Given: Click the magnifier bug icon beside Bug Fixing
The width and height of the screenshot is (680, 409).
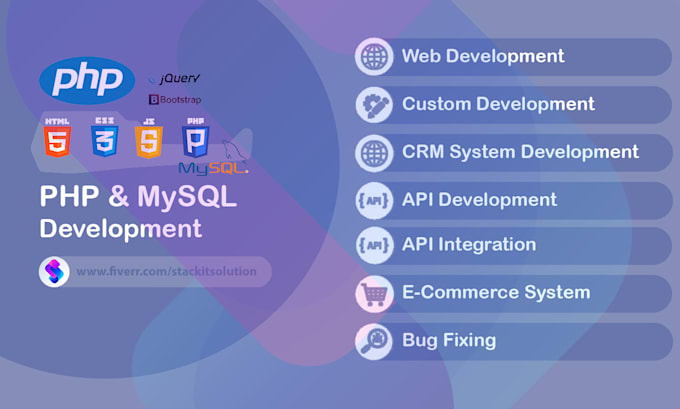Looking at the screenshot, I should (374, 341).
